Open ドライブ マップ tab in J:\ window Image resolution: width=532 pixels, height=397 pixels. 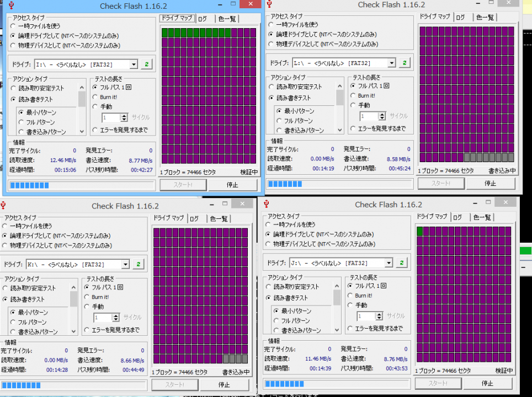(432, 217)
